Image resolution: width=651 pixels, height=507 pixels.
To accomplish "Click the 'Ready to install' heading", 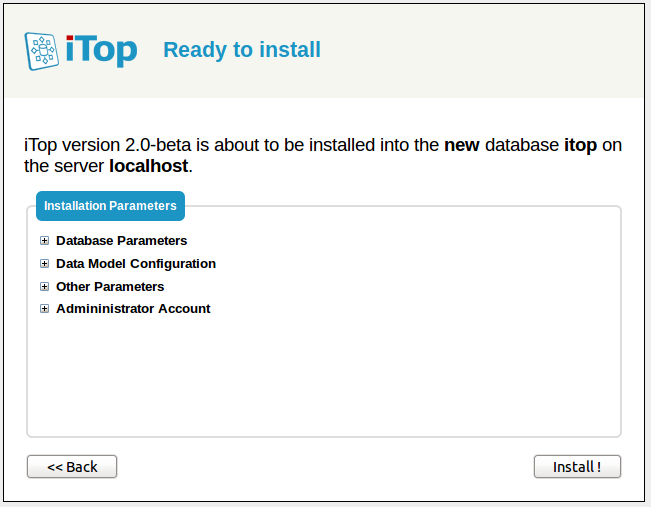I will pos(241,50).
